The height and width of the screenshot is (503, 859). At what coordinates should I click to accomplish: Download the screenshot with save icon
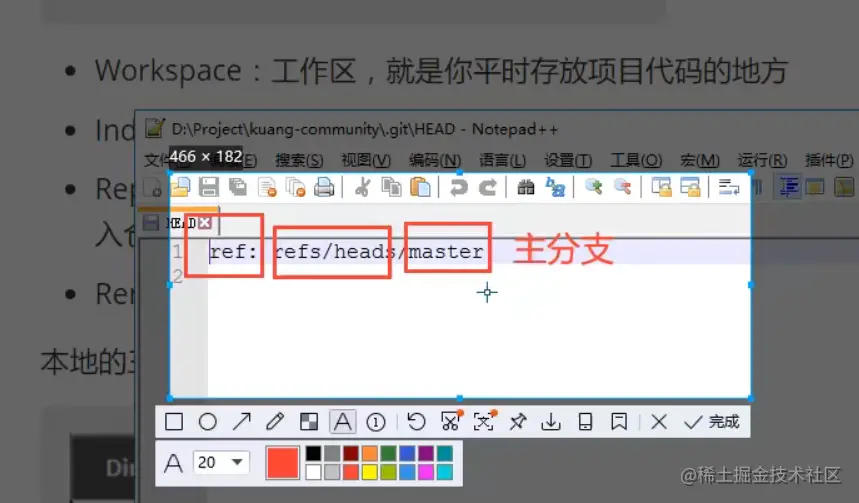551,422
